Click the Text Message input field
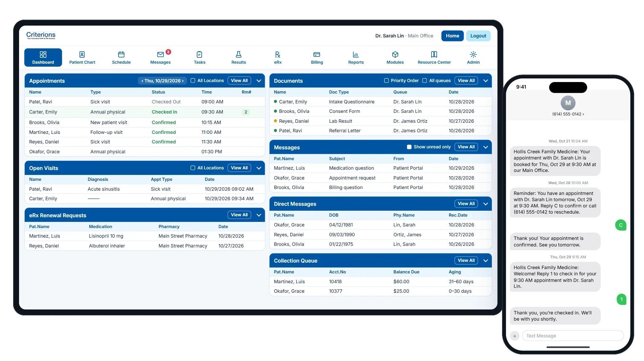644x361 pixels. (573, 336)
